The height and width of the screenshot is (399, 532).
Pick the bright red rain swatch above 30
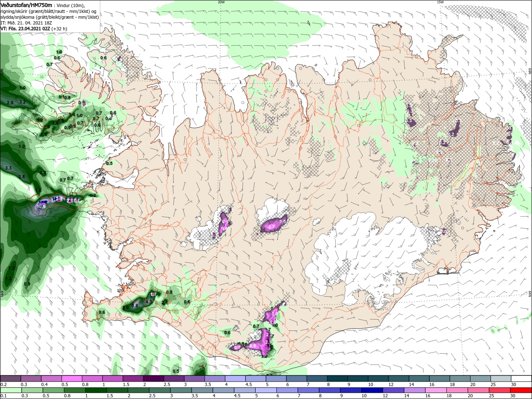tap(522, 390)
